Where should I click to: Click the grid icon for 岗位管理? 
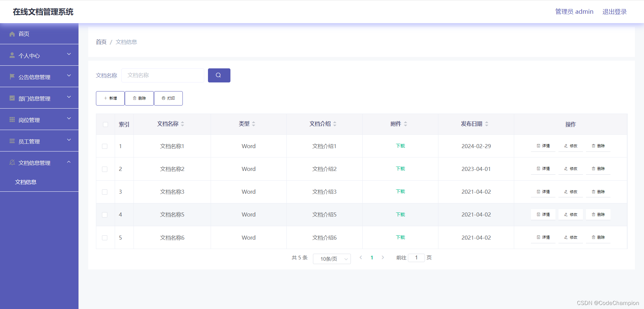tap(12, 119)
